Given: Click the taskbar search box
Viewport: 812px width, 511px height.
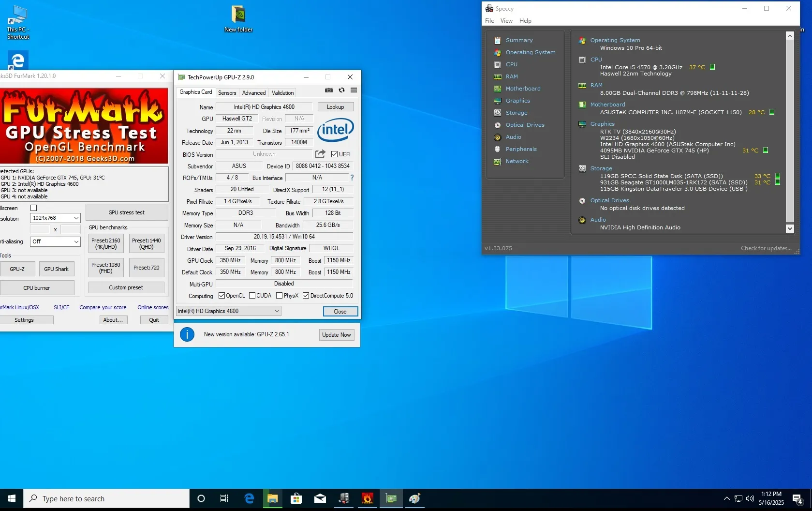Looking at the screenshot, I should point(106,498).
